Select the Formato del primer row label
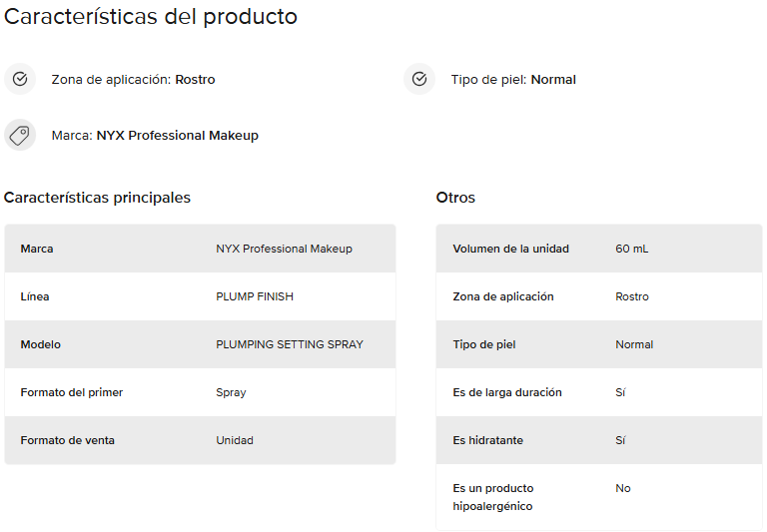 [72, 392]
